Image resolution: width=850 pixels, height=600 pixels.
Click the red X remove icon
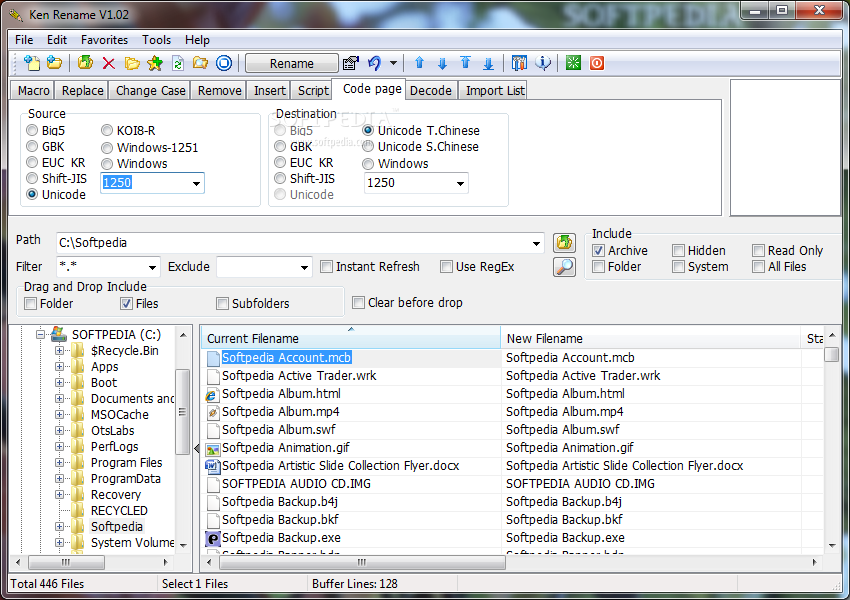(x=108, y=63)
